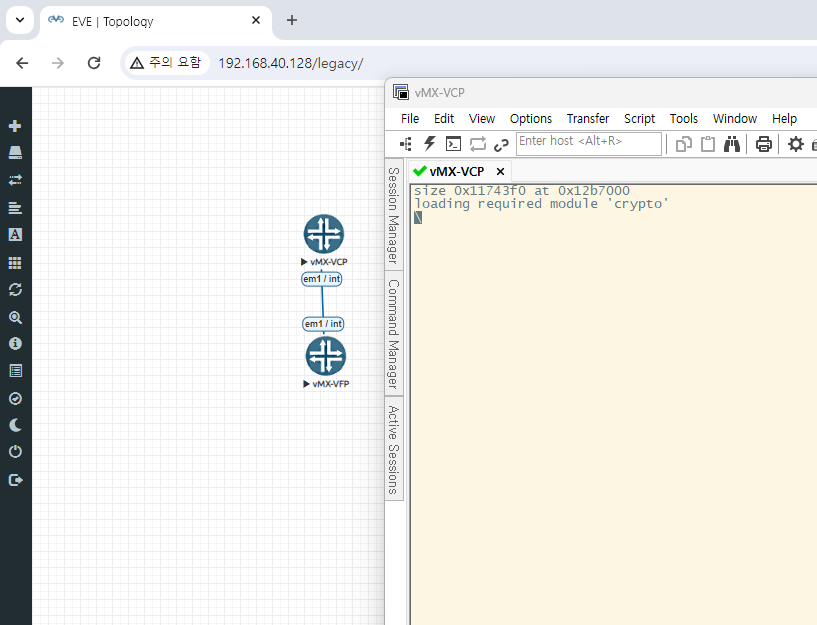Open Configured objects text icon
Image resolution: width=817 pixels, height=625 pixels.
15,234
